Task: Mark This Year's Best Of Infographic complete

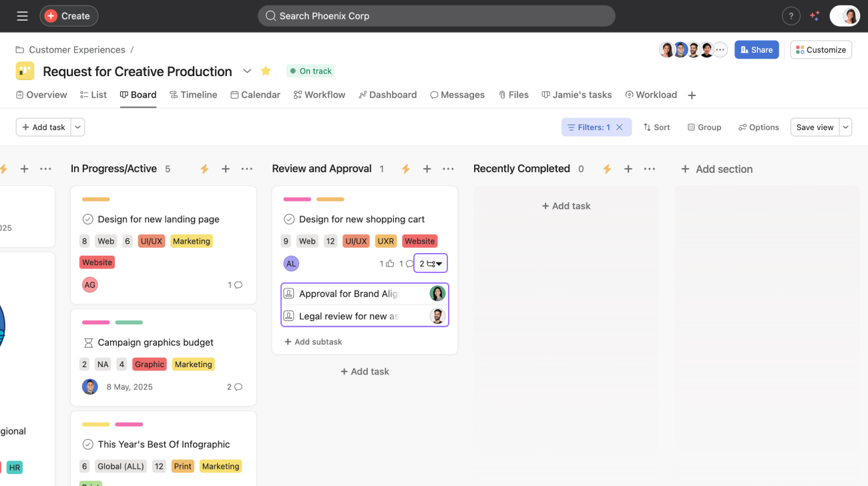Action: pyautogui.click(x=87, y=444)
